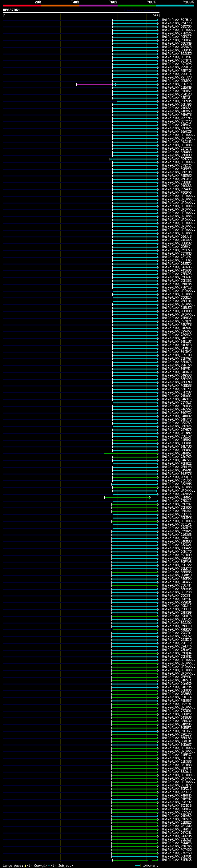The width and height of the screenshot is (197, 868).
Task: Select hit label UniRef100_Q172T1
Action: pyautogui.click(x=176, y=149)
